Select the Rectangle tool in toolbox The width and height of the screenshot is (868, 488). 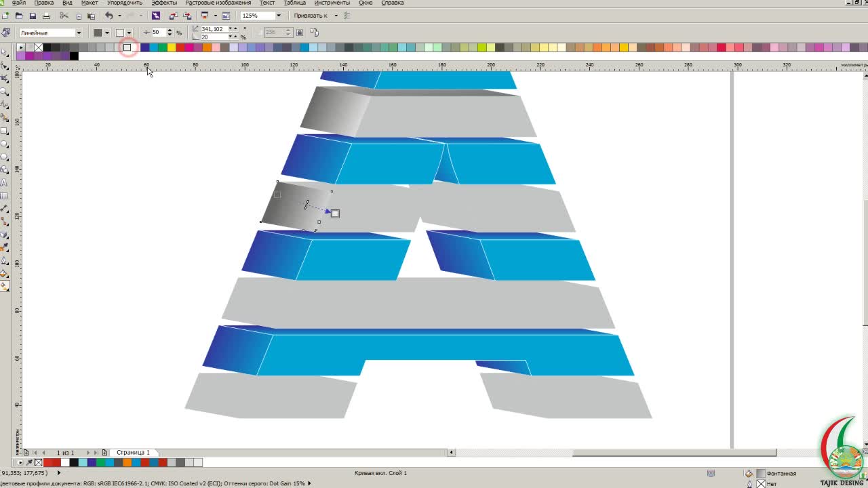coord(5,131)
